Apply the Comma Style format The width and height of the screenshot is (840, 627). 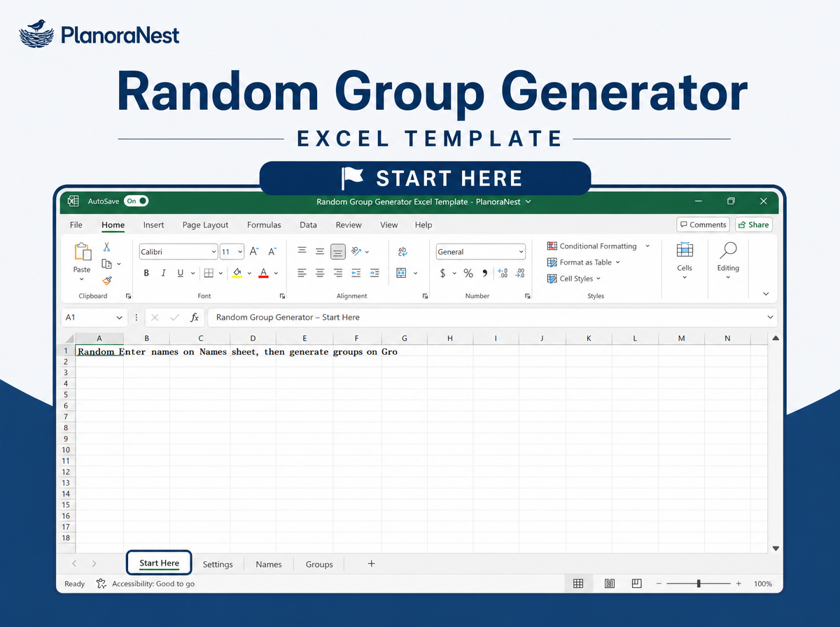(x=484, y=273)
